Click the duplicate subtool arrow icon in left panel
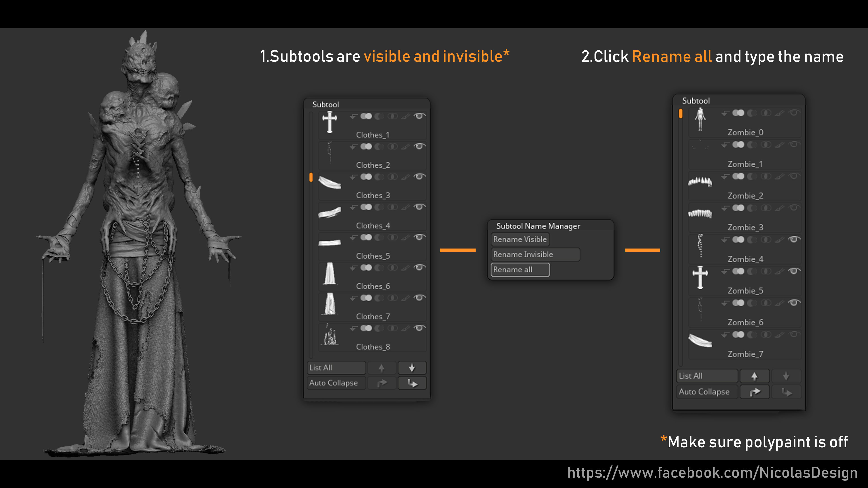868x488 pixels. (382, 383)
